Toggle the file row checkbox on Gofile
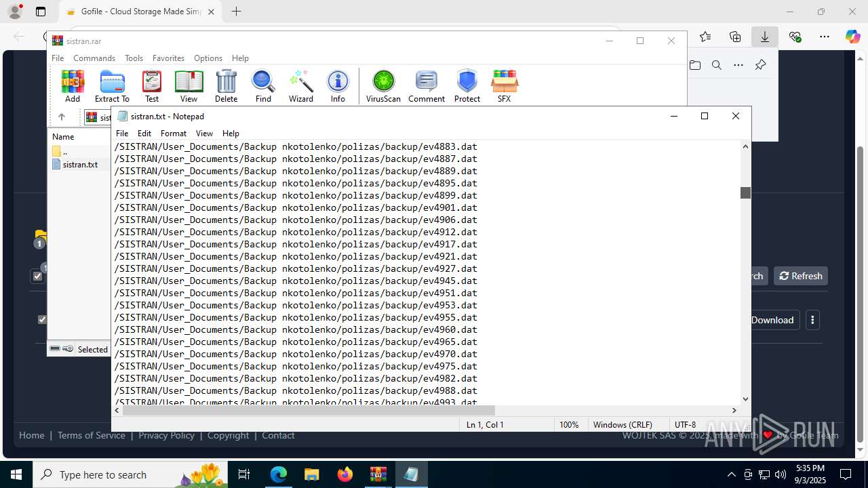The height and width of the screenshot is (488, 868). click(x=42, y=319)
